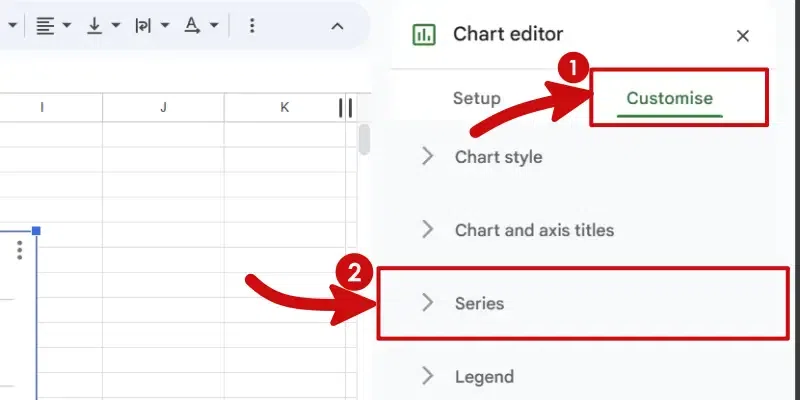Select column J header
Image resolution: width=800 pixels, height=400 pixels.
pyautogui.click(x=163, y=106)
